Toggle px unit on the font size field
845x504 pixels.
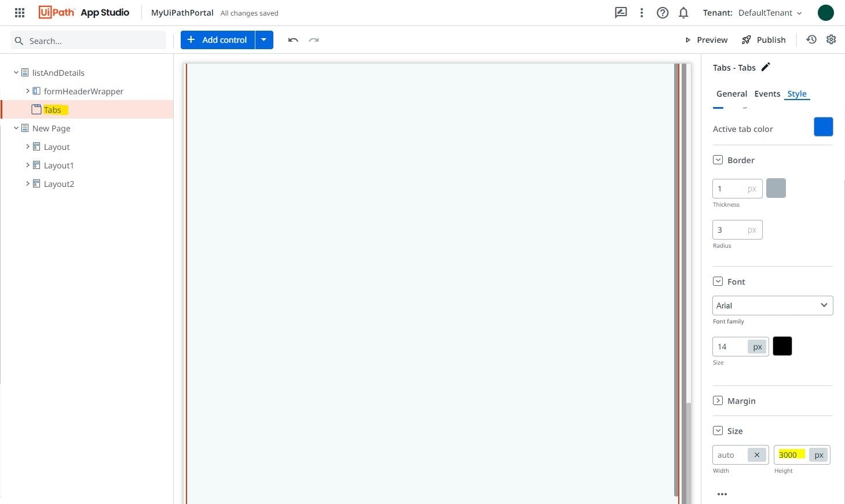tap(757, 346)
